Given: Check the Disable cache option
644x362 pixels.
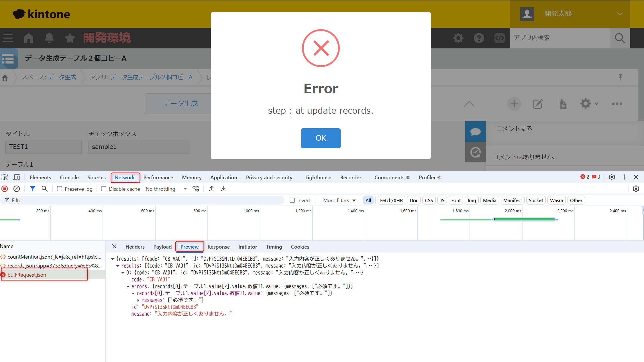Looking at the screenshot, I should [104, 189].
